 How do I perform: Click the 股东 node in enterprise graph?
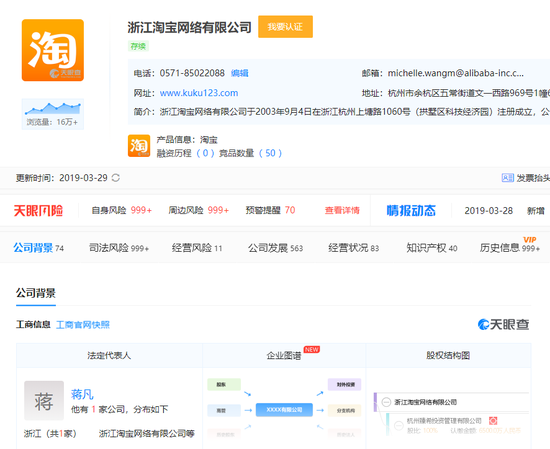(224, 384)
